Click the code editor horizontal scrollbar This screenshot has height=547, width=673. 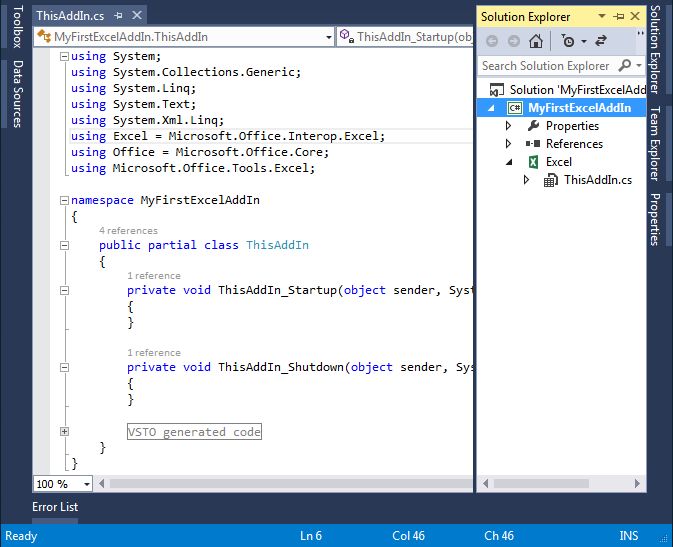pyautogui.click(x=291, y=484)
